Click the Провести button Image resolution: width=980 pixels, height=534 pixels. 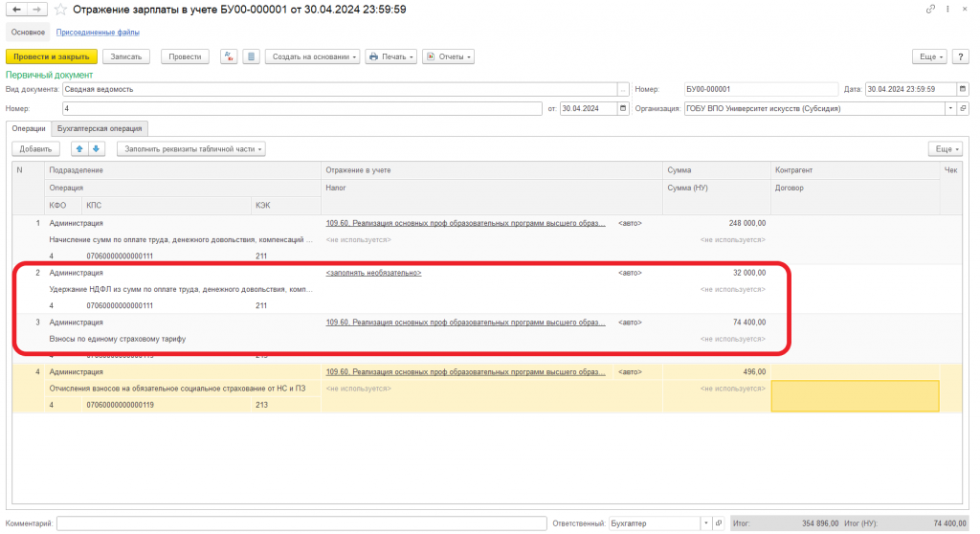coord(185,56)
